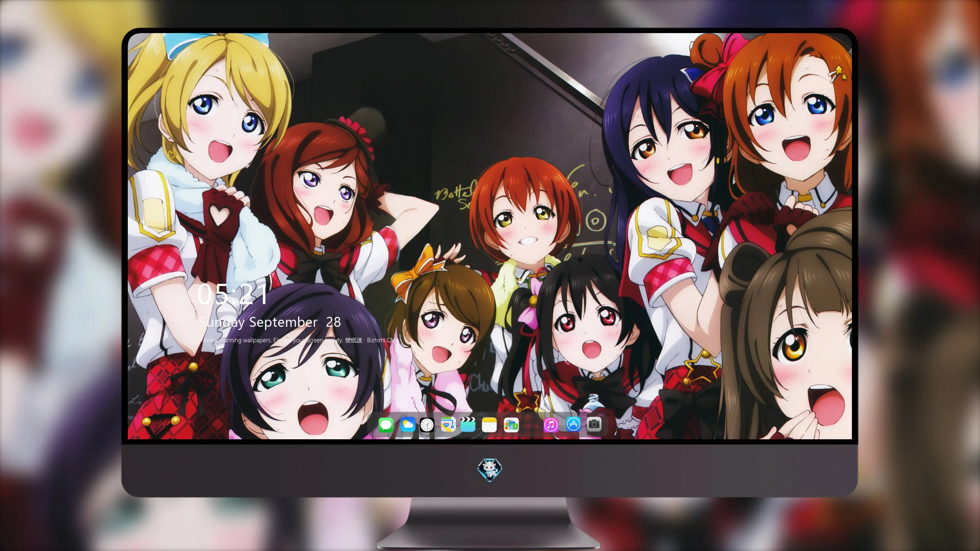Screen dimensions: 980x551
Task: Open the Videos clapperboard app
Action: point(468,424)
